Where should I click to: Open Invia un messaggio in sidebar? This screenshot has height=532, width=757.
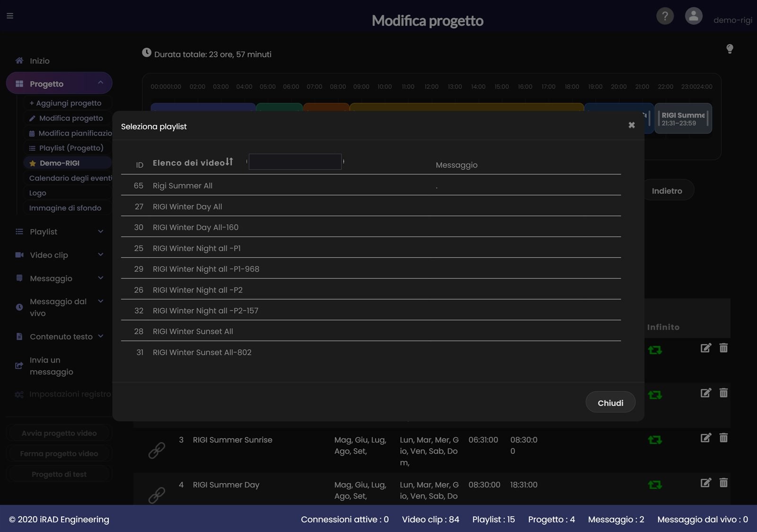click(x=51, y=366)
